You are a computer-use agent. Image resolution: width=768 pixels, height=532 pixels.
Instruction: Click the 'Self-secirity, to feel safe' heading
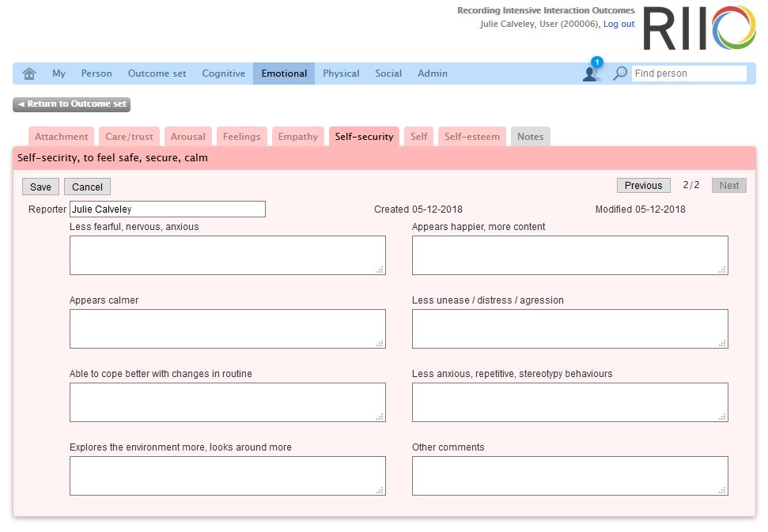click(112, 157)
